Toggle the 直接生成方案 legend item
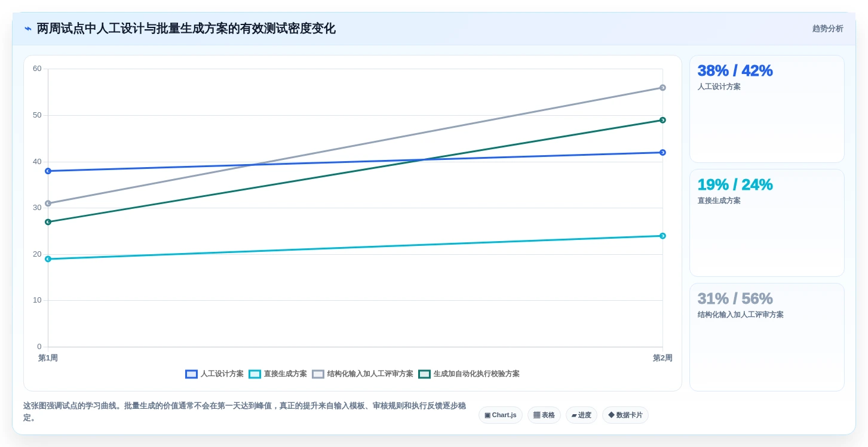The height and width of the screenshot is (447, 868). [x=278, y=374]
